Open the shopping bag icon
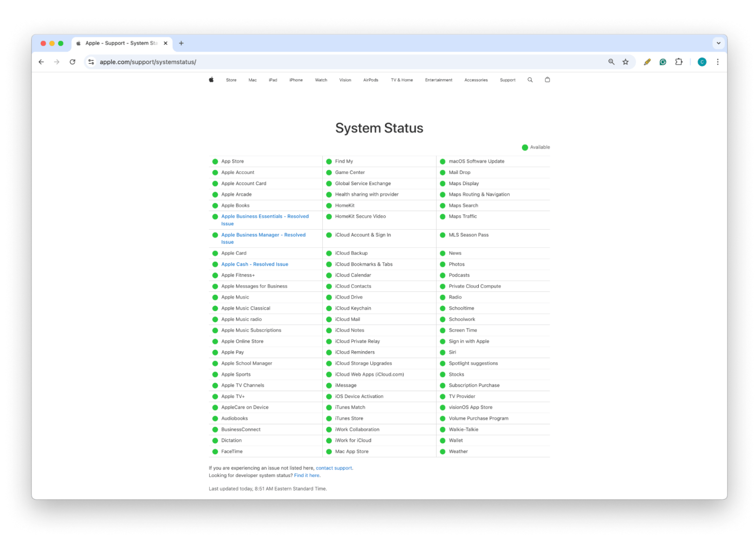This screenshot has width=756, height=545. click(x=547, y=80)
